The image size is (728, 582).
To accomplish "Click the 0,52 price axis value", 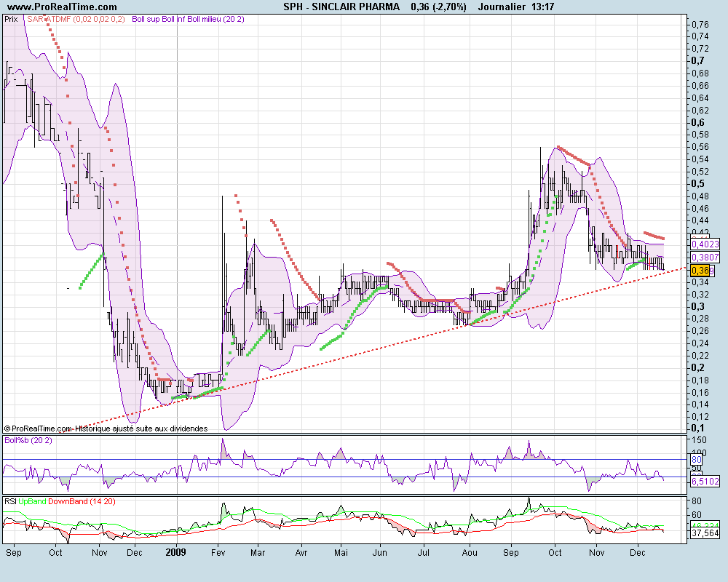I will click(x=700, y=171).
